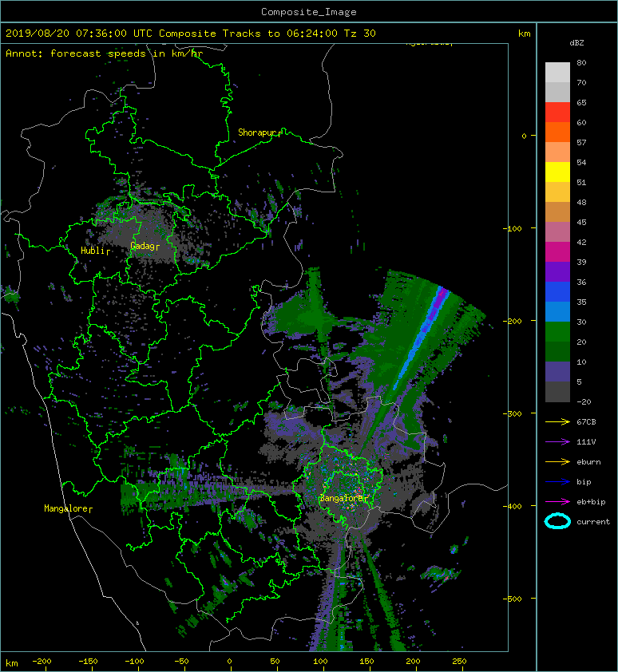Click the 'km' unit label beside the header
The image size is (618, 672).
point(524,34)
